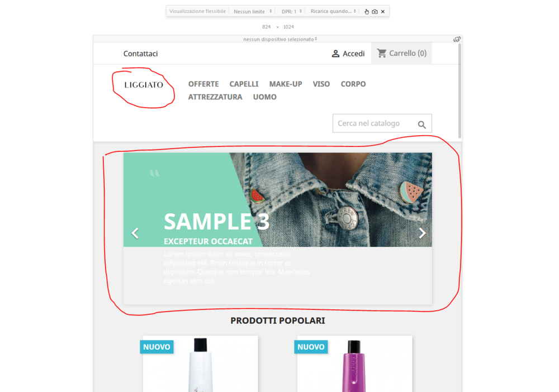Select the MAKE-UP menu category
The height and width of the screenshot is (392, 559).
click(x=286, y=84)
